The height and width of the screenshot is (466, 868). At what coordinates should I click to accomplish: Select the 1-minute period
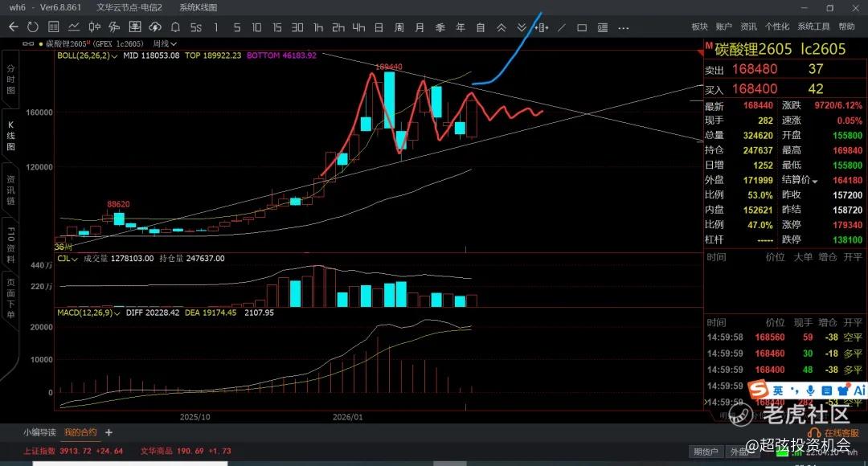(x=216, y=27)
